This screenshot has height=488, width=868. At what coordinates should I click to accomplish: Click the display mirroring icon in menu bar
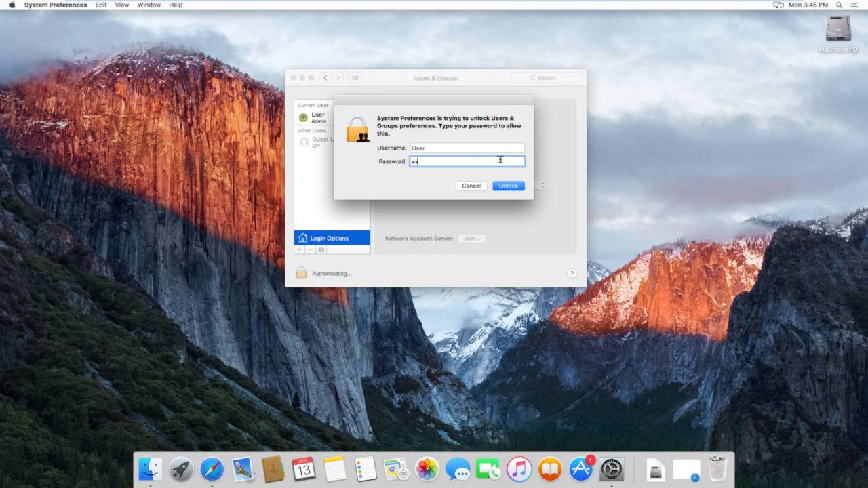coord(778,5)
